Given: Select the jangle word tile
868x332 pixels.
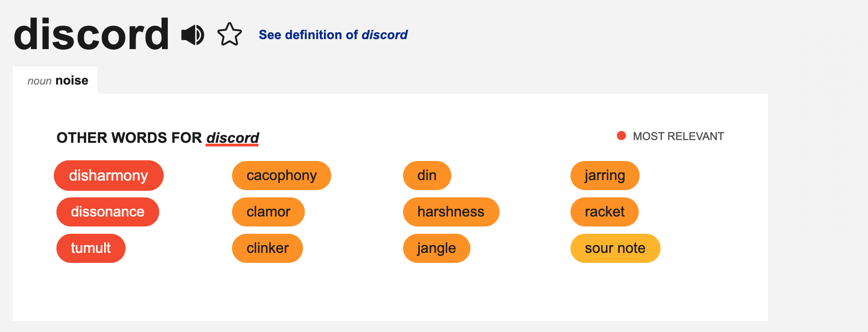Looking at the screenshot, I should click(436, 248).
